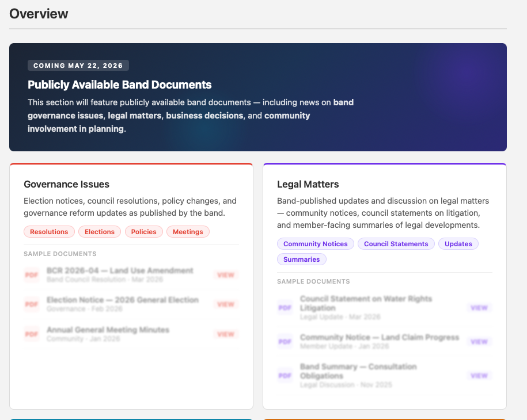Toggle the Elections filter chip
The image size is (527, 420).
point(99,231)
